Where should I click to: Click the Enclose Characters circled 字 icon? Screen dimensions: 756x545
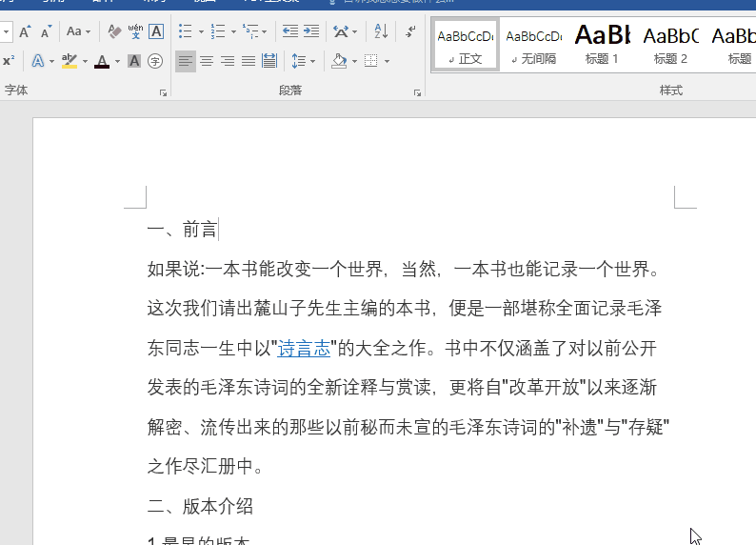click(x=155, y=62)
